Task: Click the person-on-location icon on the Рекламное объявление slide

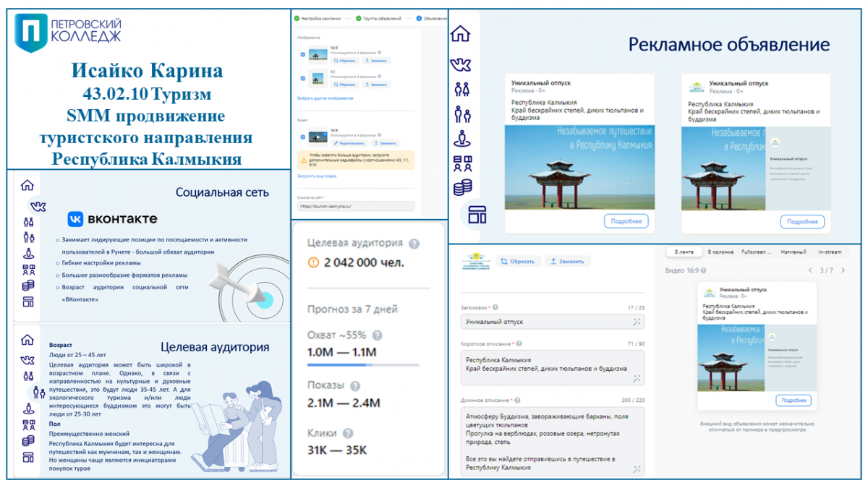Action: coord(462,139)
